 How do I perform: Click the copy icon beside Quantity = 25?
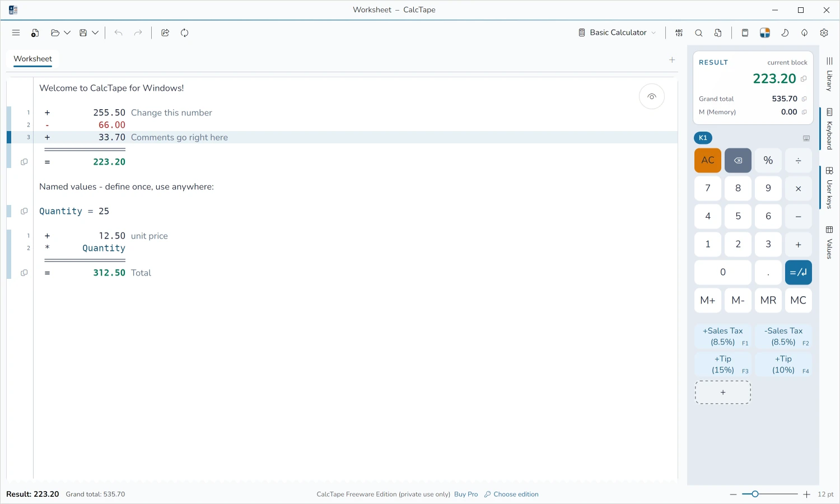coord(24,211)
